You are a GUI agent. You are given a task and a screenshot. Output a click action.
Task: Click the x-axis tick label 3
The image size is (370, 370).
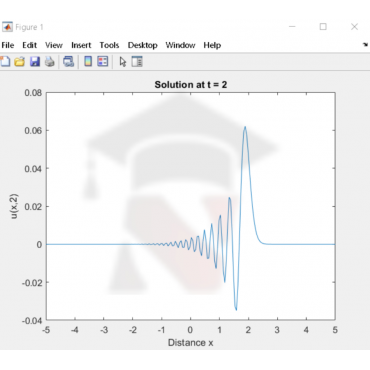pyautogui.click(x=277, y=330)
